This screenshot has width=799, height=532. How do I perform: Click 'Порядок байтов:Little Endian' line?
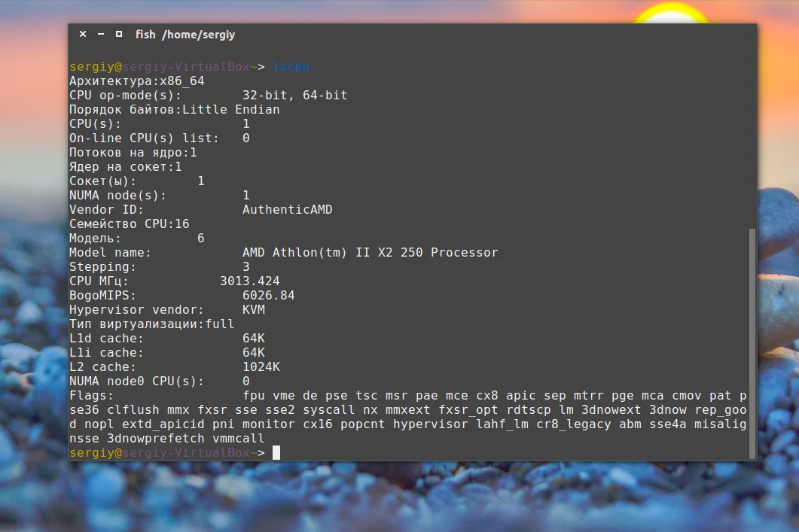pyautogui.click(x=174, y=109)
